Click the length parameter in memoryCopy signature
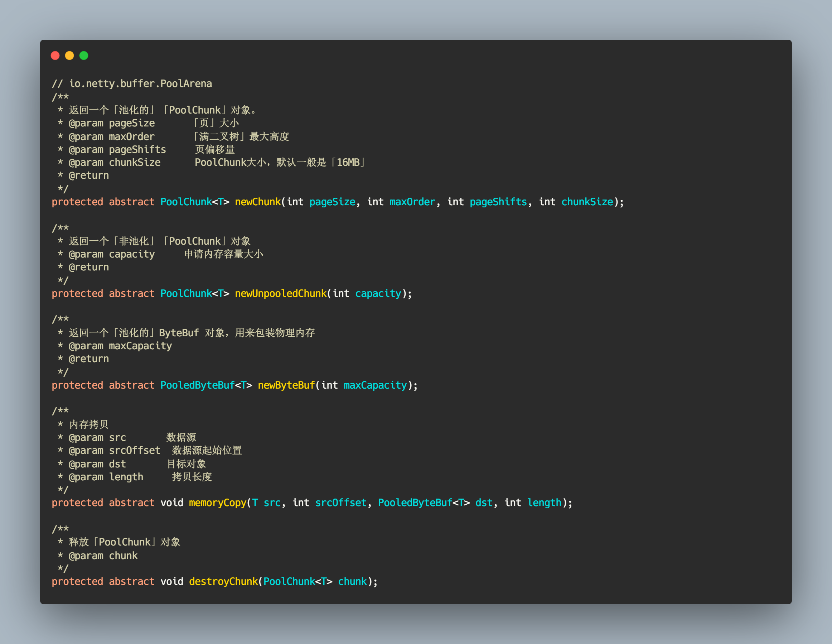This screenshot has height=644, width=832. click(x=544, y=503)
